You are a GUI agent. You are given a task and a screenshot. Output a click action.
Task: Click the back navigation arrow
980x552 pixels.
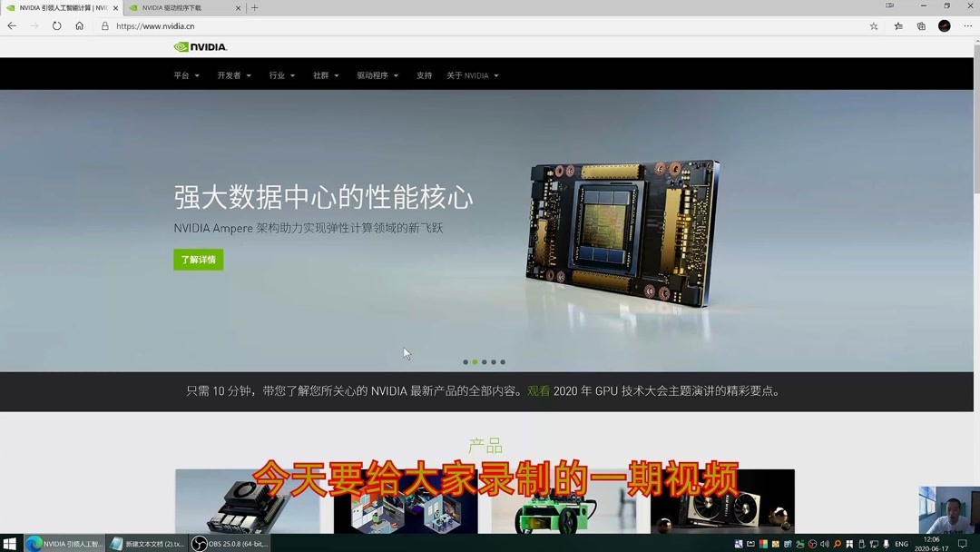11,25
